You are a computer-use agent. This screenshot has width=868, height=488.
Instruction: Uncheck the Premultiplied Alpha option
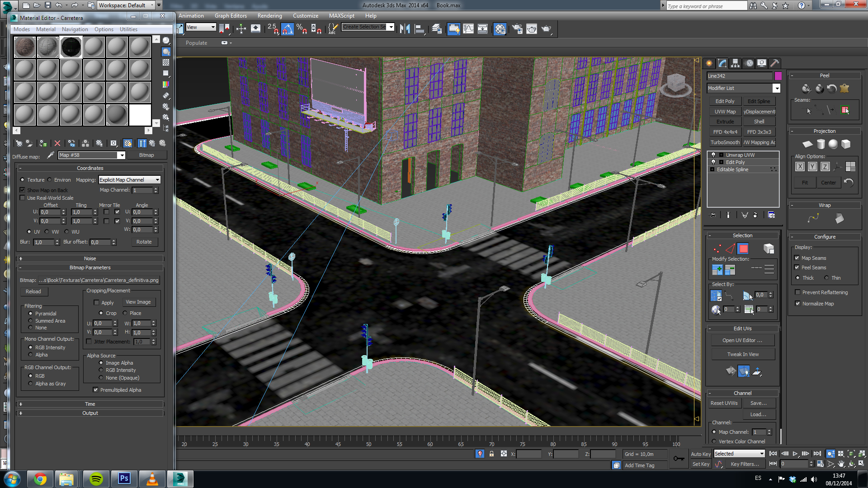coord(95,389)
